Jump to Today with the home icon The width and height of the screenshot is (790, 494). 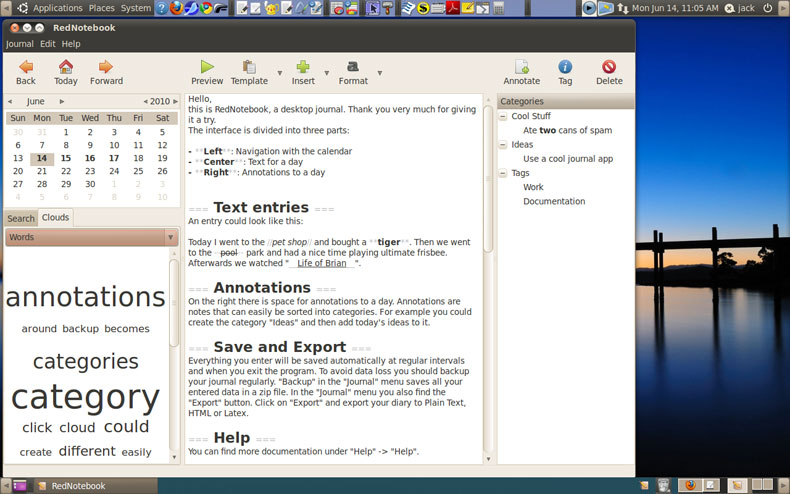click(x=66, y=67)
